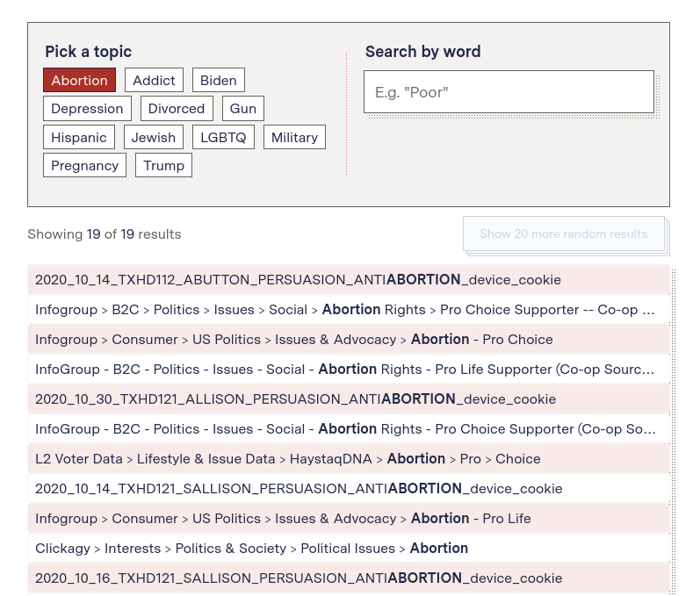Viewport: 700px width, 596px height.
Task: Select the Military topic button
Action: click(294, 138)
